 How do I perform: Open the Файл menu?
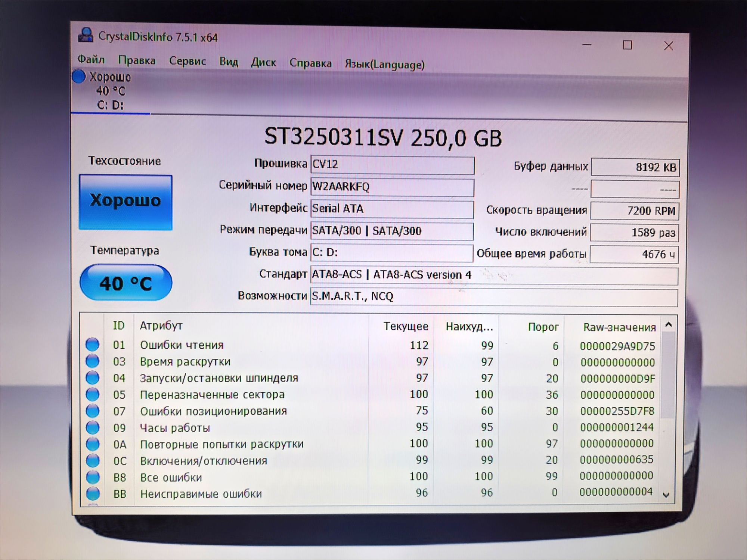pyautogui.click(x=91, y=59)
